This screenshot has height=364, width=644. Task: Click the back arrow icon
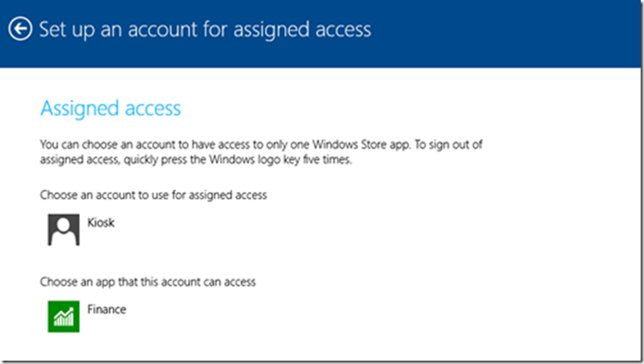[20, 29]
